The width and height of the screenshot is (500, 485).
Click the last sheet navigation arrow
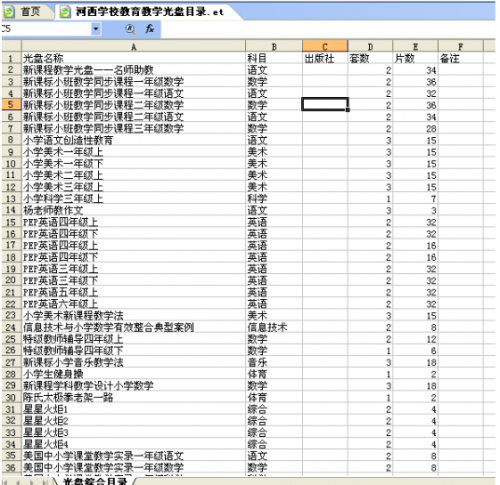pyautogui.click(x=44, y=482)
